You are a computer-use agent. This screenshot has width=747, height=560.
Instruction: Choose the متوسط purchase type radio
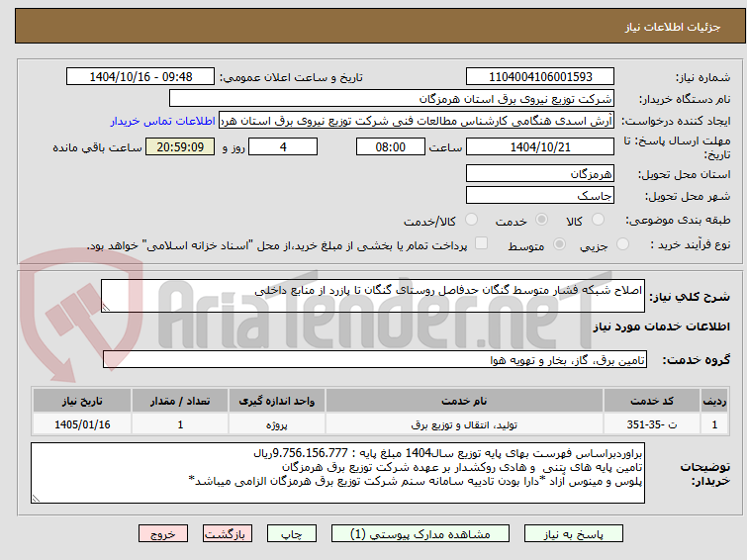click(x=559, y=244)
